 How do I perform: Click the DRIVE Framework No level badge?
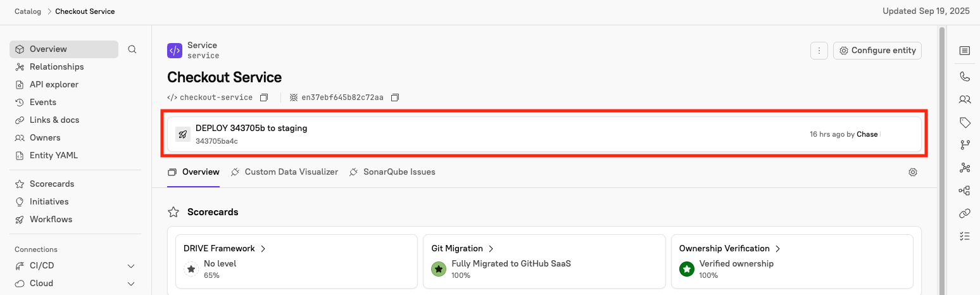tap(191, 269)
